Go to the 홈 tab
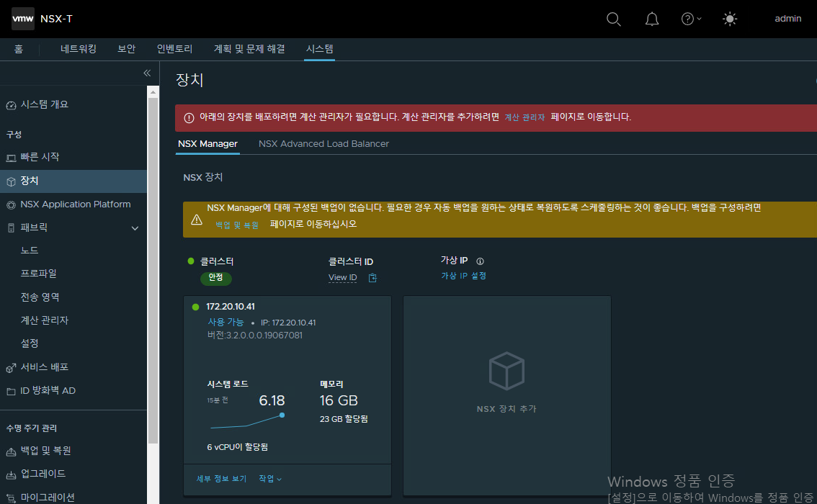The width and height of the screenshot is (817, 504). pyautogui.click(x=19, y=49)
